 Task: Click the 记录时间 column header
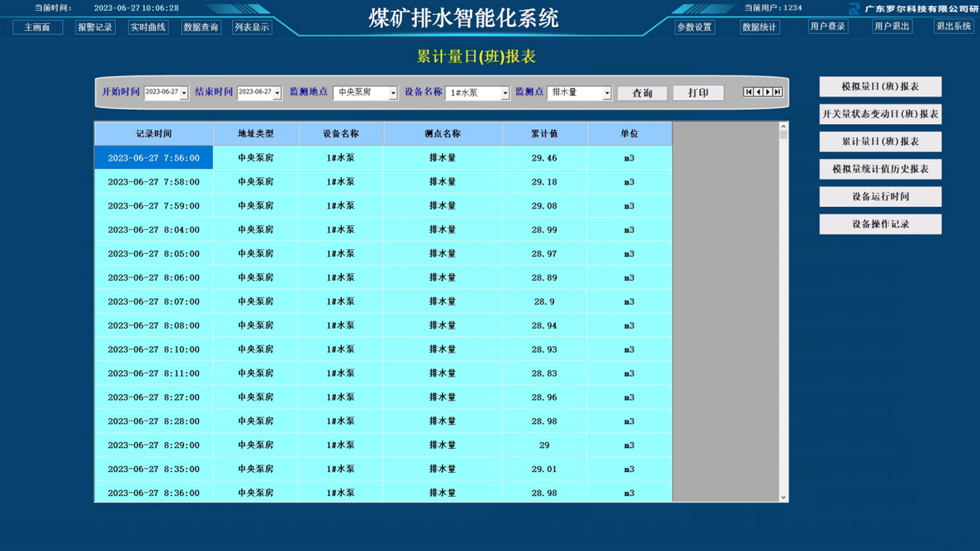click(154, 134)
